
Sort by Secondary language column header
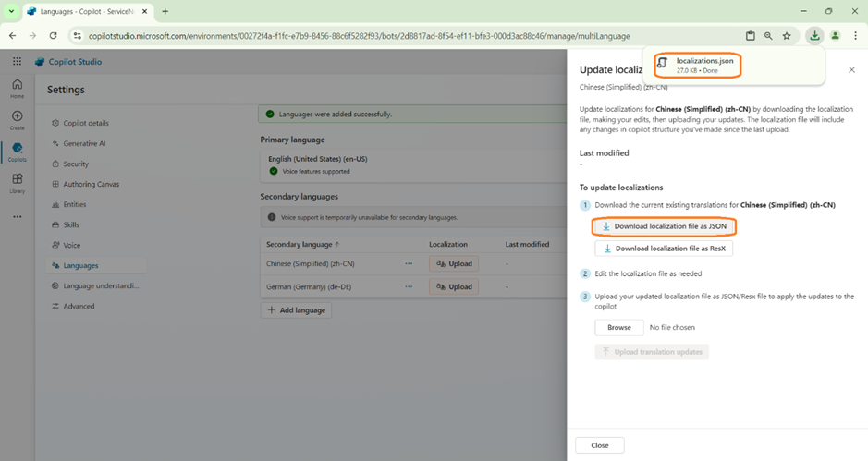point(300,244)
